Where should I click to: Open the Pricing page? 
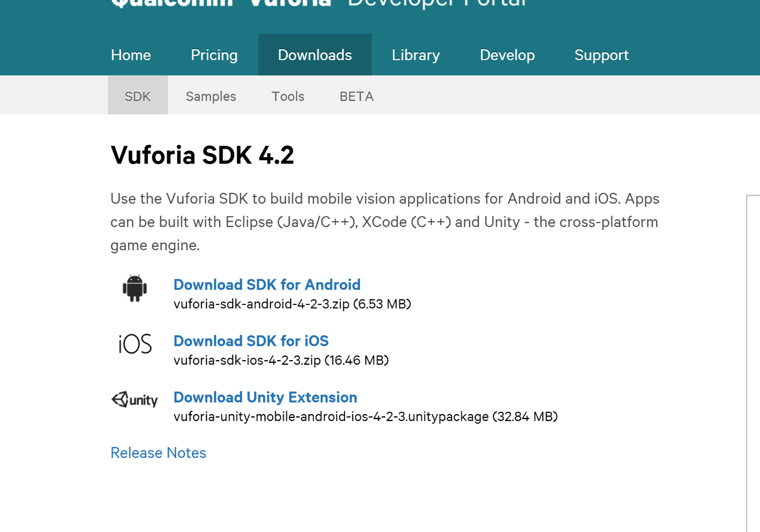(214, 55)
